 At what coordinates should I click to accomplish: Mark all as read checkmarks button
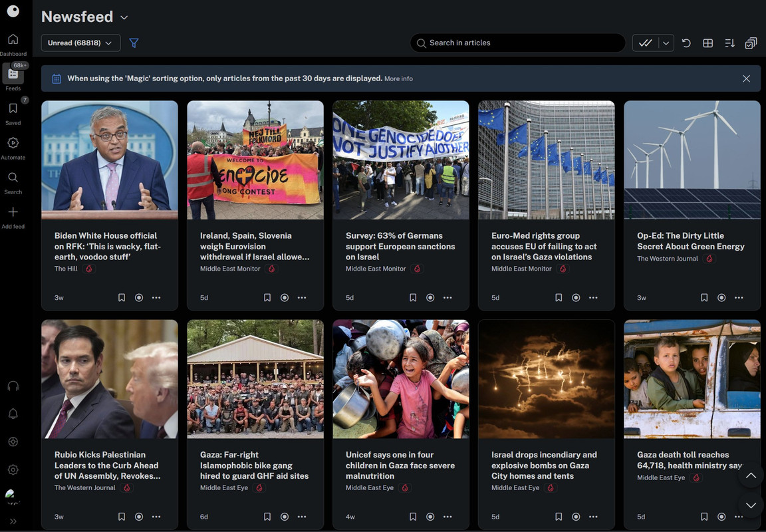(x=646, y=43)
